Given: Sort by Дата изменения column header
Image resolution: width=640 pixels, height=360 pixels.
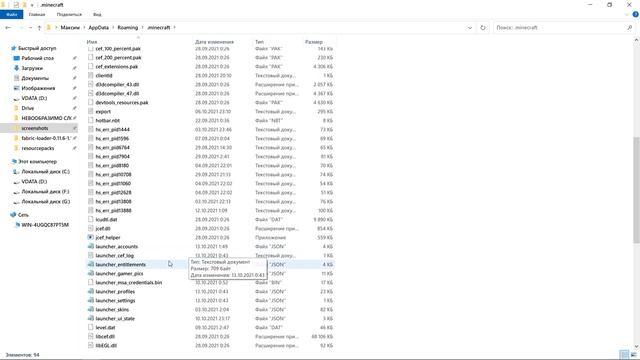Looking at the screenshot, I should (214, 42).
